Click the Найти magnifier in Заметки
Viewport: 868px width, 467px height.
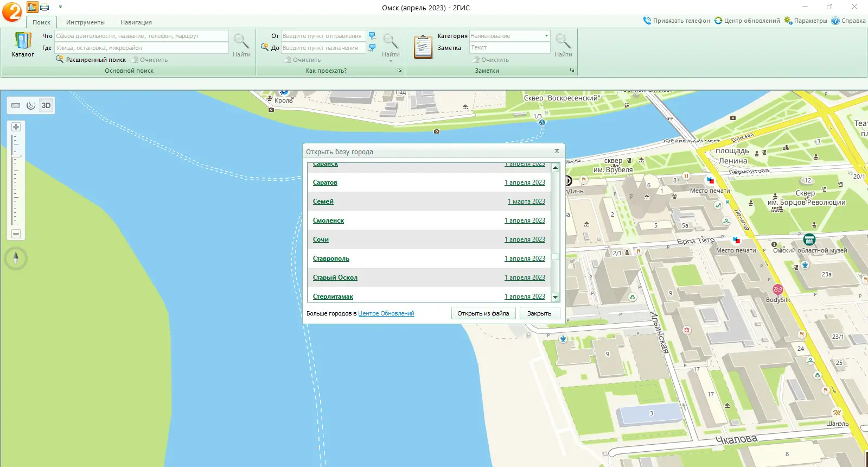[x=563, y=45]
